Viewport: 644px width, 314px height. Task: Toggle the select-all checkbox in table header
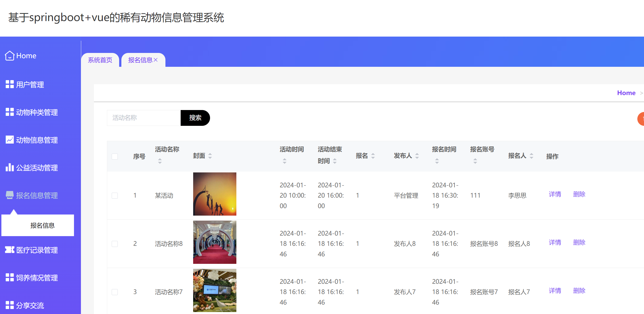point(115,156)
